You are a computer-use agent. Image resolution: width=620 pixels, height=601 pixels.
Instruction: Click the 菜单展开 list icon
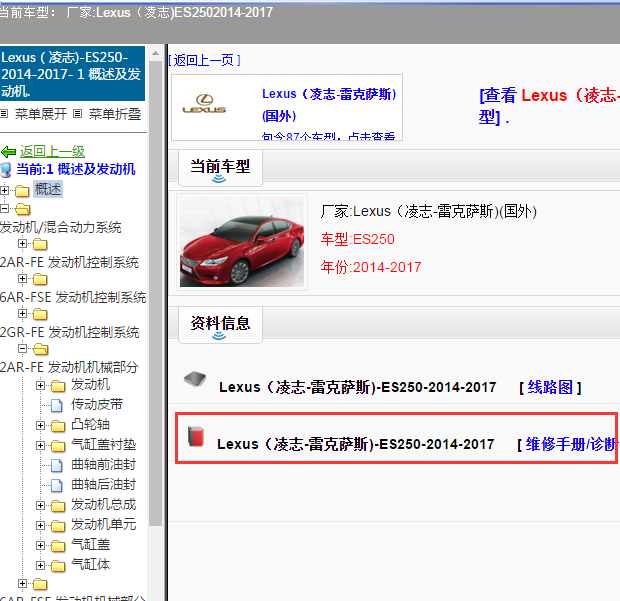click(x=4, y=114)
